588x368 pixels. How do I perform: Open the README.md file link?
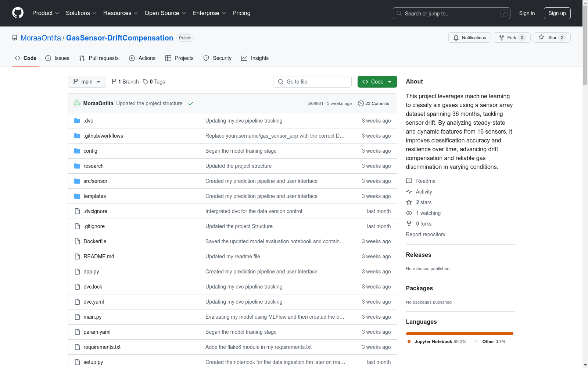pos(99,256)
